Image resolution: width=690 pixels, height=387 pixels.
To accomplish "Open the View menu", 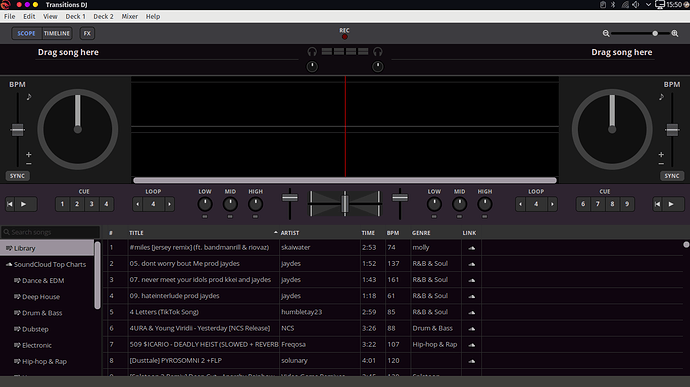I will click(x=50, y=16).
